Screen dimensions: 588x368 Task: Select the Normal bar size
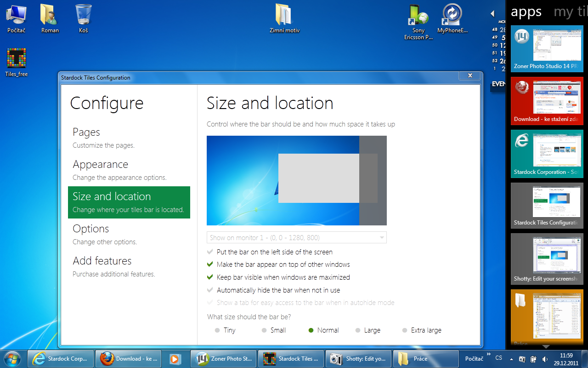click(x=323, y=330)
